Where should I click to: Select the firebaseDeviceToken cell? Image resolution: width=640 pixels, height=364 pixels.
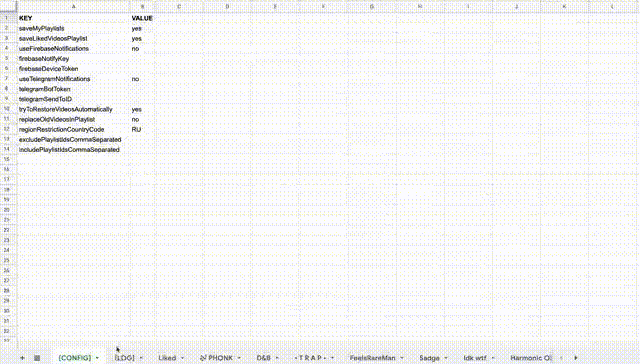coord(73,69)
